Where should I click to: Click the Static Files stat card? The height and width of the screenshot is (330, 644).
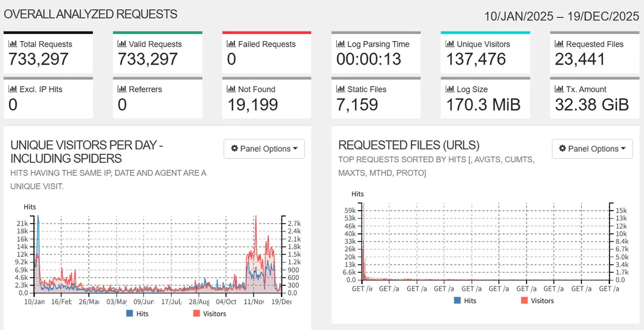tap(376, 98)
